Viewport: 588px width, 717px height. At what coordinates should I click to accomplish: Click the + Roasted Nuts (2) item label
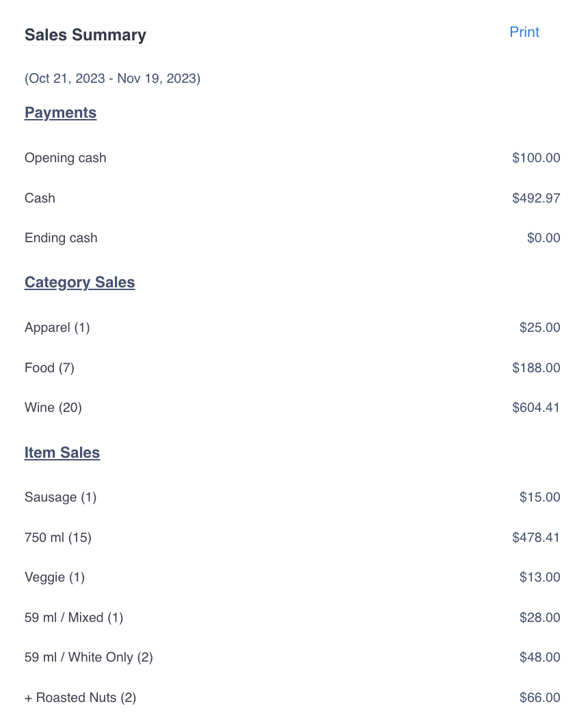tap(81, 698)
